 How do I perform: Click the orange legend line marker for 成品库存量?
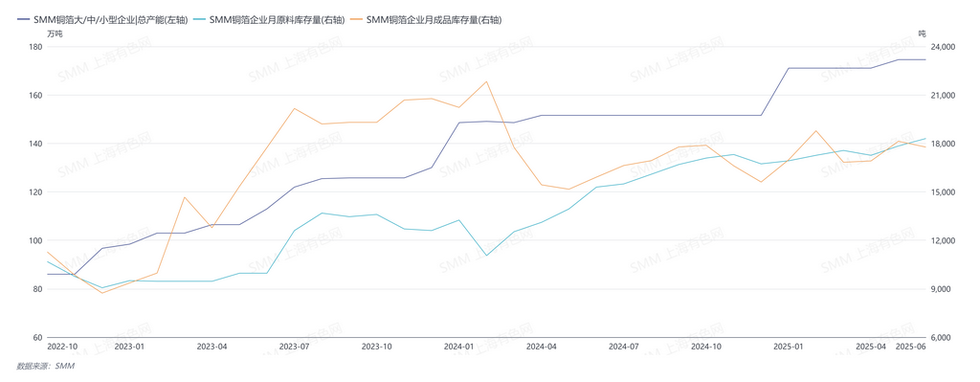(358, 20)
